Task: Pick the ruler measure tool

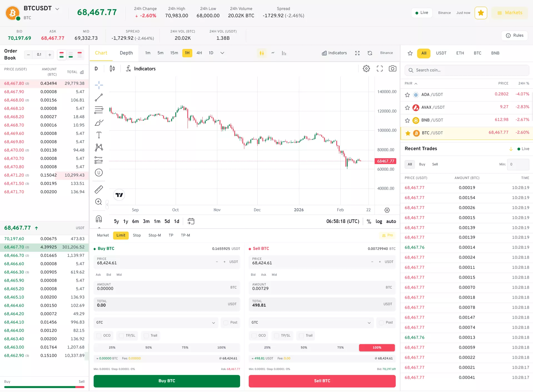Action: [99, 189]
